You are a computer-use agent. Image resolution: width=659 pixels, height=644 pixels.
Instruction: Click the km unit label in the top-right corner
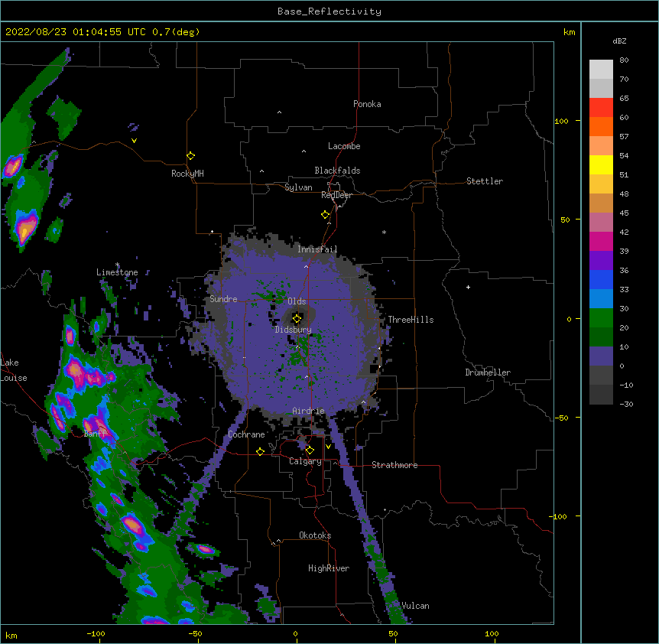pos(570,32)
